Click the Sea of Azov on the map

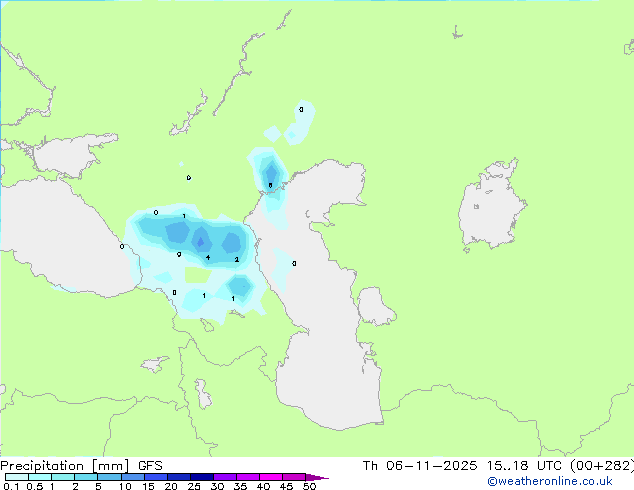(69, 156)
